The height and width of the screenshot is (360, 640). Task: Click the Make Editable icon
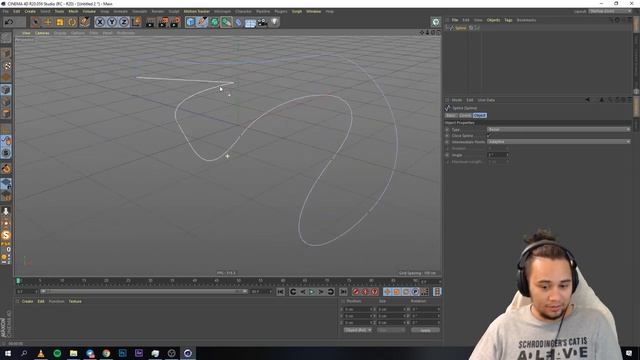(6, 38)
